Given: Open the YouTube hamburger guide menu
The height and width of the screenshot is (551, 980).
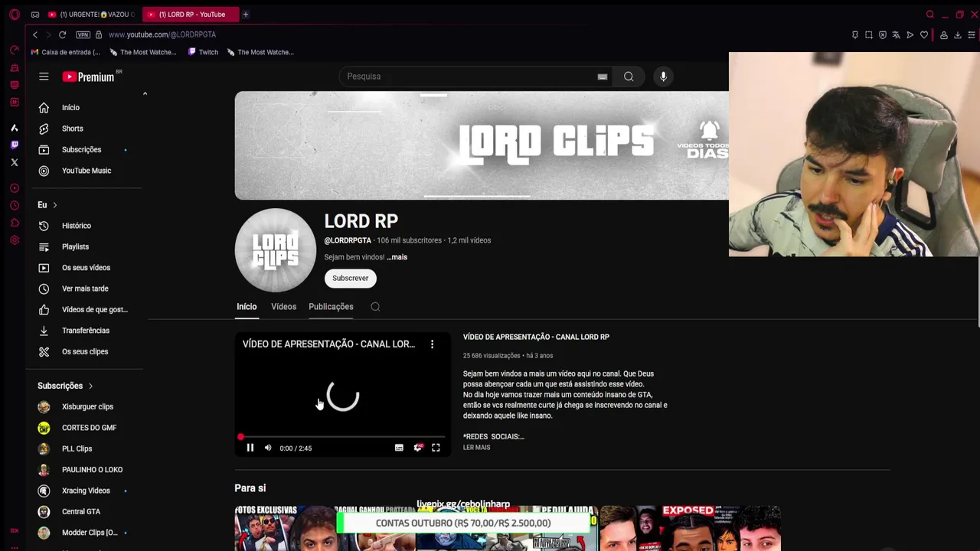Looking at the screenshot, I should [44, 77].
